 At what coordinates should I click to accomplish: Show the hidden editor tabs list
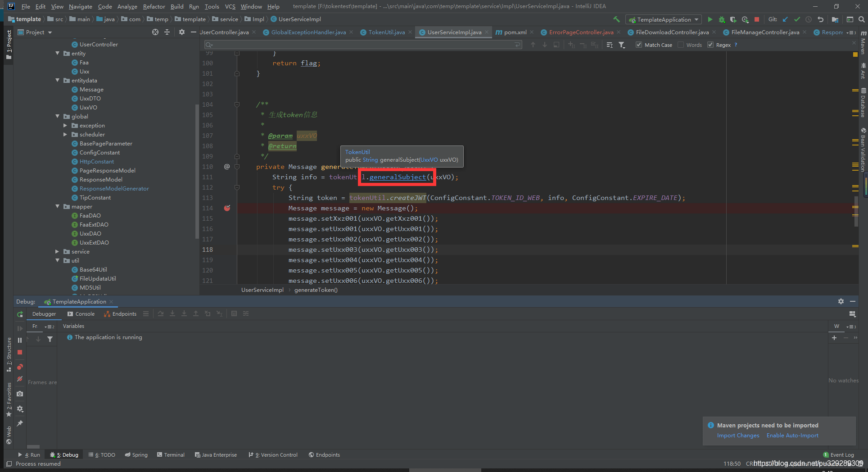click(x=851, y=32)
